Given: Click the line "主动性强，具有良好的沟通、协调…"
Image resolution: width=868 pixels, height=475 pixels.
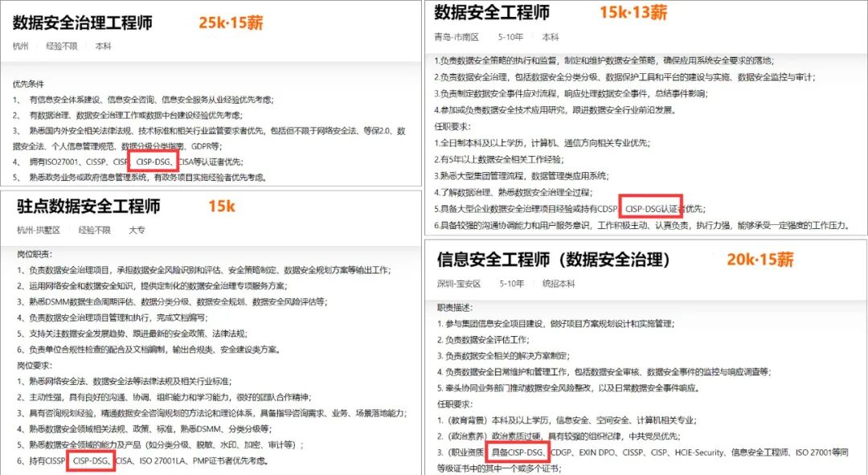Looking at the screenshot, I should [x=164, y=398].
